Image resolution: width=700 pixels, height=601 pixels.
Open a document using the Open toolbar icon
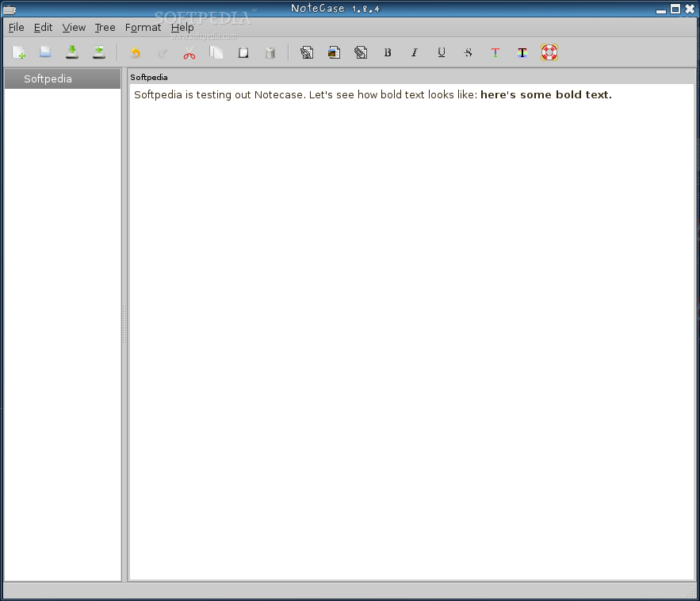pyautogui.click(x=45, y=52)
